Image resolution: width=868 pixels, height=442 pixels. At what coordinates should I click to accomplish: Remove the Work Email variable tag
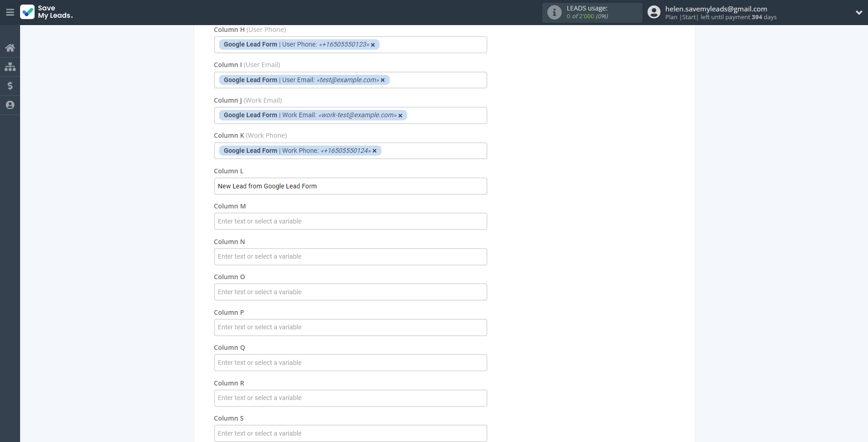400,115
